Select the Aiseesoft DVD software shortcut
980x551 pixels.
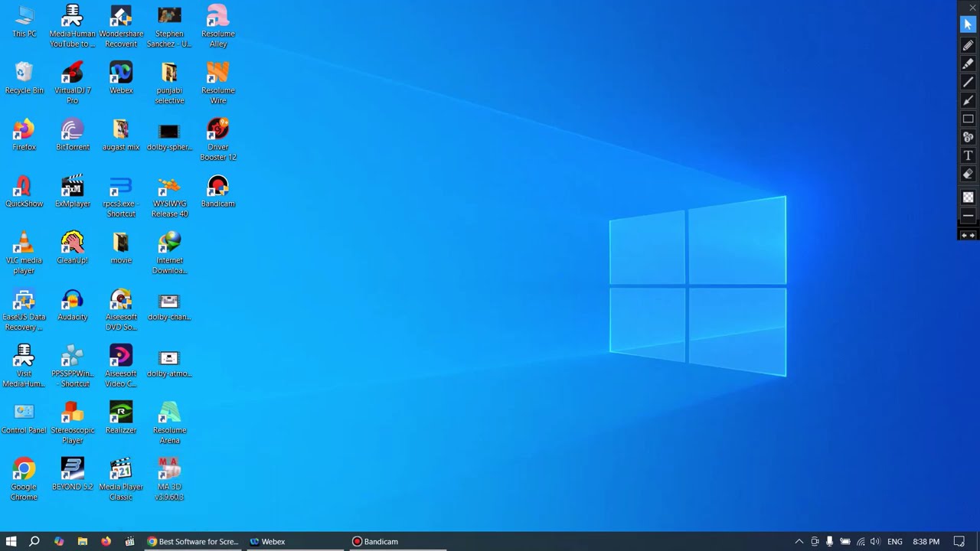tap(121, 309)
